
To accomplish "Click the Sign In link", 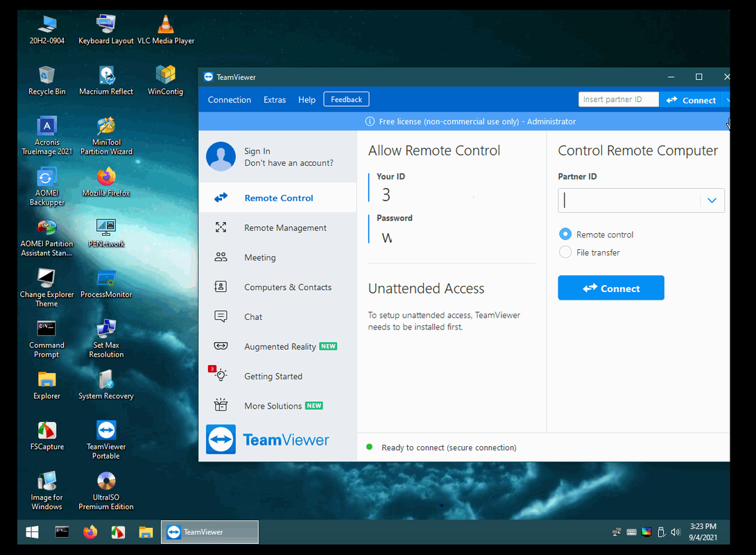I will click(257, 151).
